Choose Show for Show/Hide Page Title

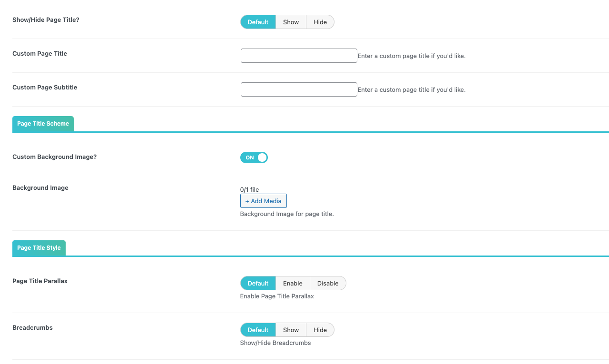291,22
